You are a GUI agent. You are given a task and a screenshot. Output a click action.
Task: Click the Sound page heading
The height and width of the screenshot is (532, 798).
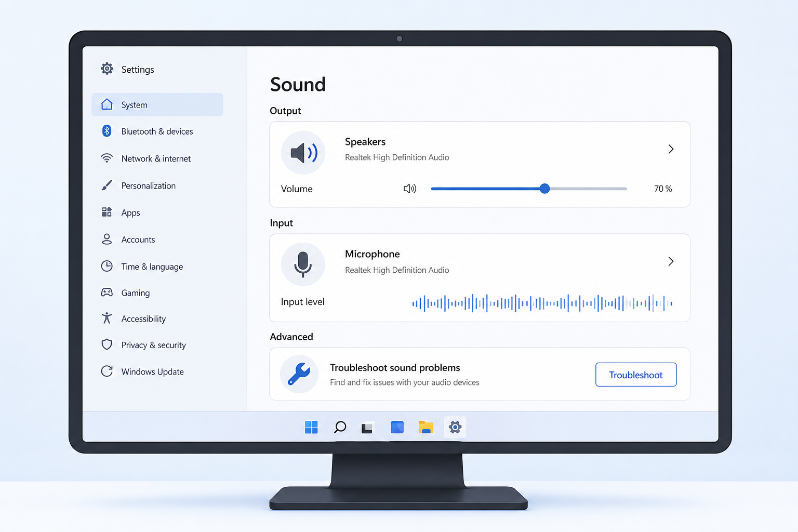coord(298,84)
